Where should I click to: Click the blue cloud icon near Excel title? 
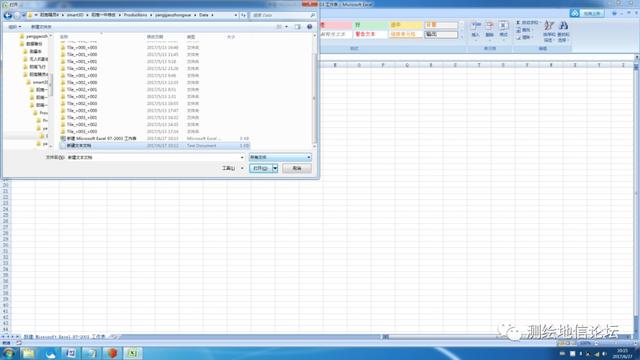pos(575,13)
